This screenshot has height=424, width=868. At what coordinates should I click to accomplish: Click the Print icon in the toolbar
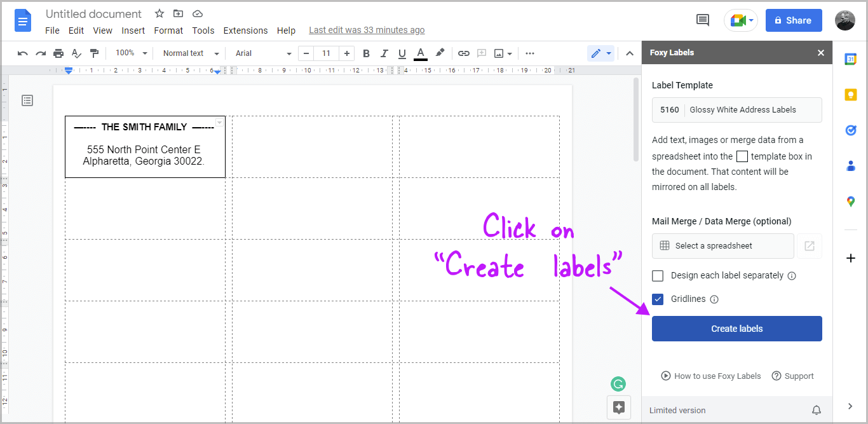coord(58,53)
